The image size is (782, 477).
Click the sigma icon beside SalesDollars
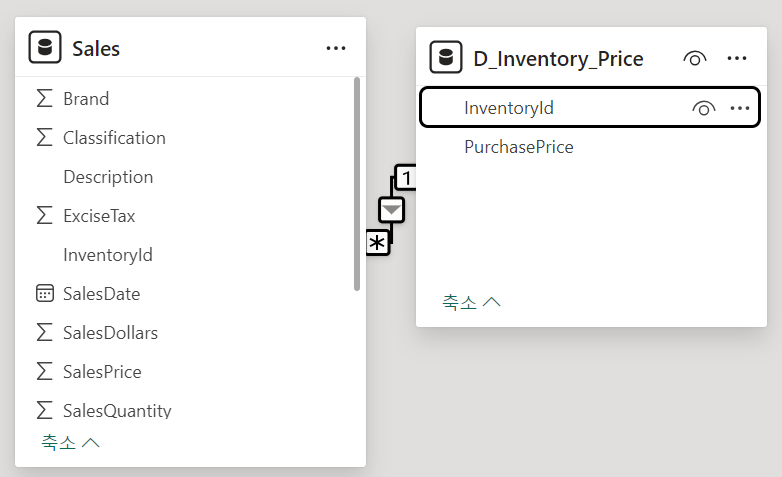coord(44,333)
